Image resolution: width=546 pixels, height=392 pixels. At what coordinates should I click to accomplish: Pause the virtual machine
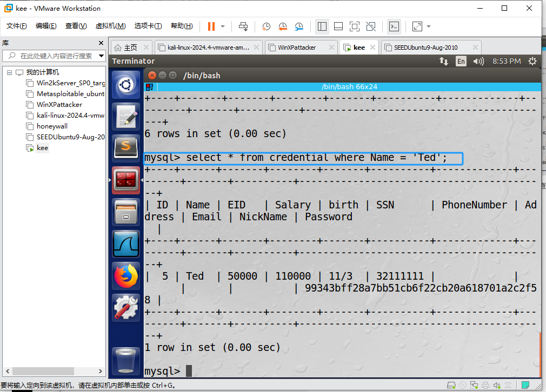point(211,26)
